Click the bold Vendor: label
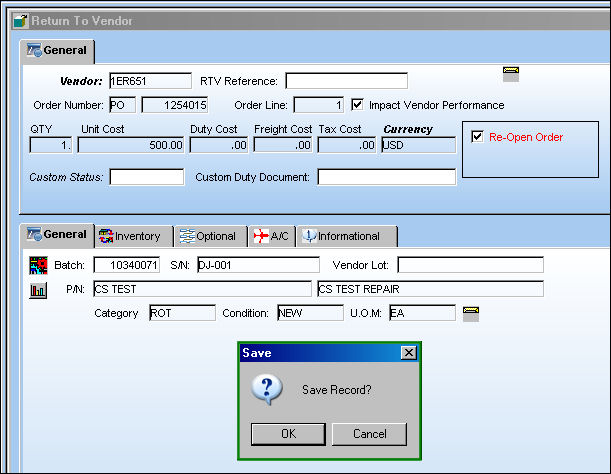This screenshot has width=611, height=474. click(81, 81)
